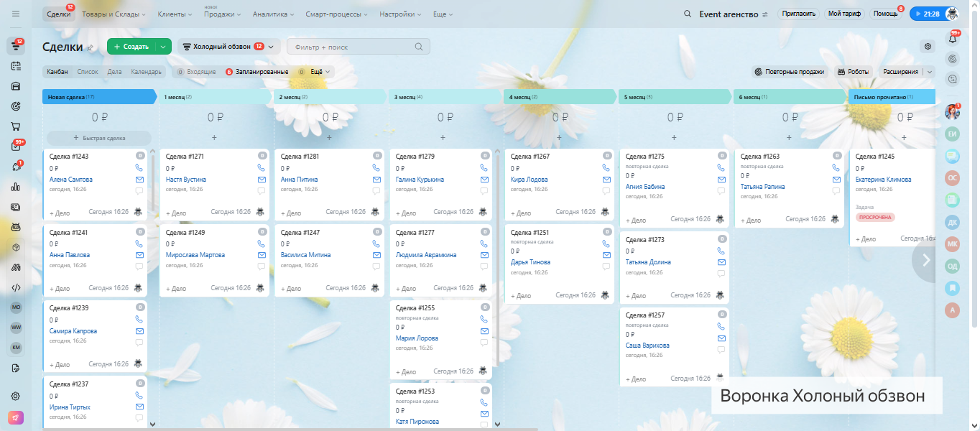Screen dimensions: 980x431
Task: Click the Фильтр + поиск input field
Action: pyautogui.click(x=352, y=47)
